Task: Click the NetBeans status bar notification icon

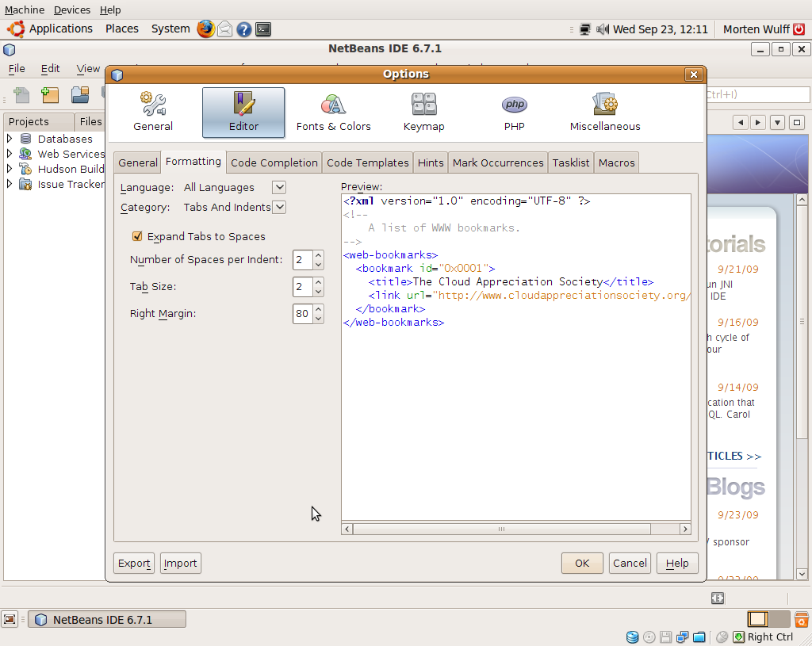Action: (x=718, y=598)
